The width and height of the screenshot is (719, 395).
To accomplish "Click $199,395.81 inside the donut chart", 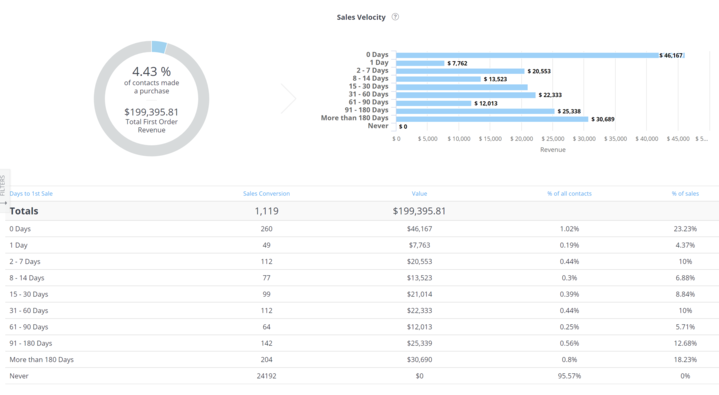I will coord(151,112).
